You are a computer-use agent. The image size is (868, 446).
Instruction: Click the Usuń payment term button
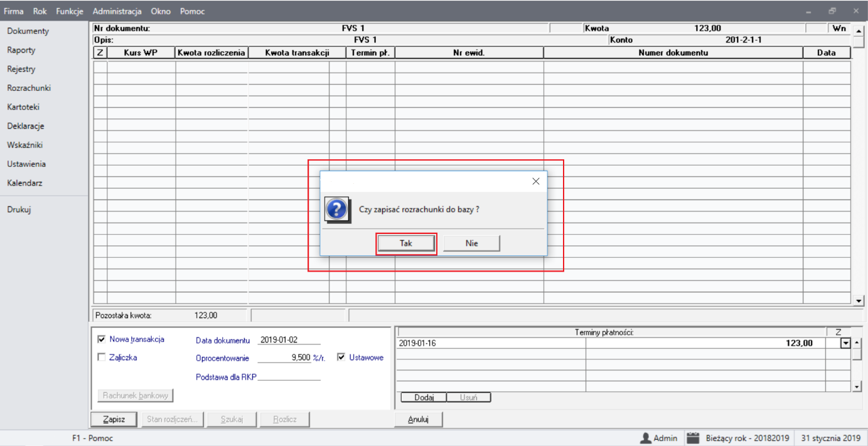(468, 398)
